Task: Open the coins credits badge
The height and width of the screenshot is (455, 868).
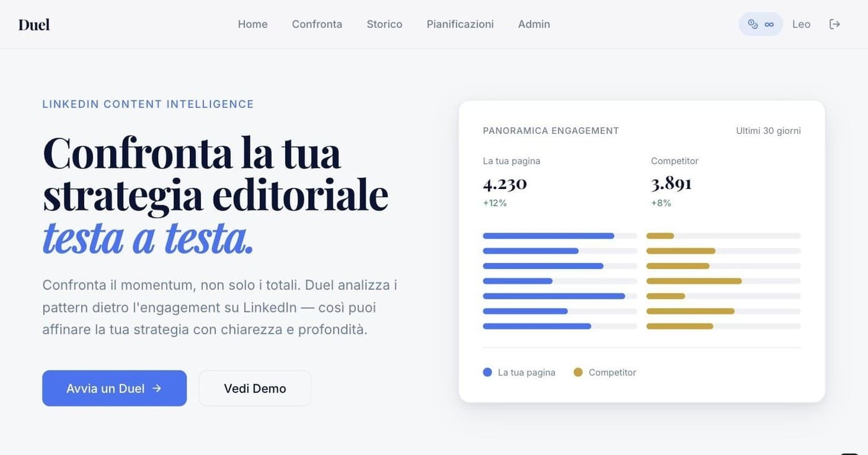Action: tap(761, 24)
